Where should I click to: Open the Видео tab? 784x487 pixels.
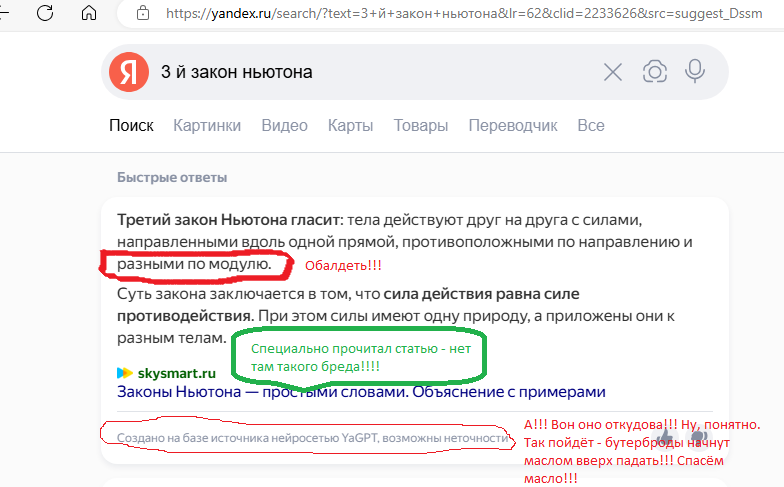pos(284,126)
